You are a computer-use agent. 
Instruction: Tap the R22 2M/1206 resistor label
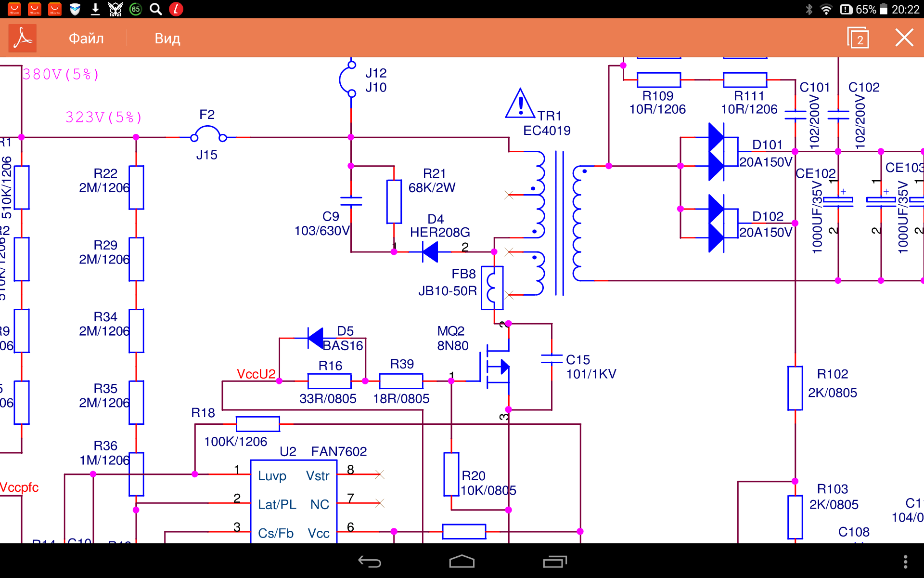(104, 181)
